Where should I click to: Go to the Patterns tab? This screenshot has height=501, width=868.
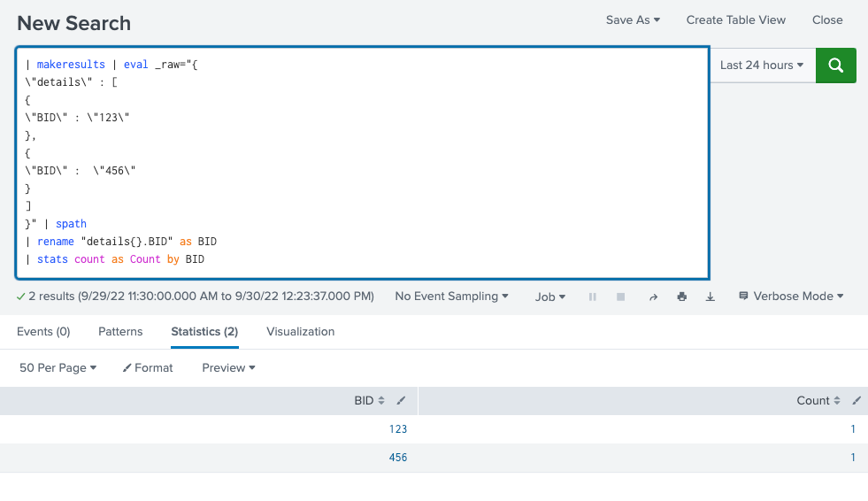pos(120,332)
